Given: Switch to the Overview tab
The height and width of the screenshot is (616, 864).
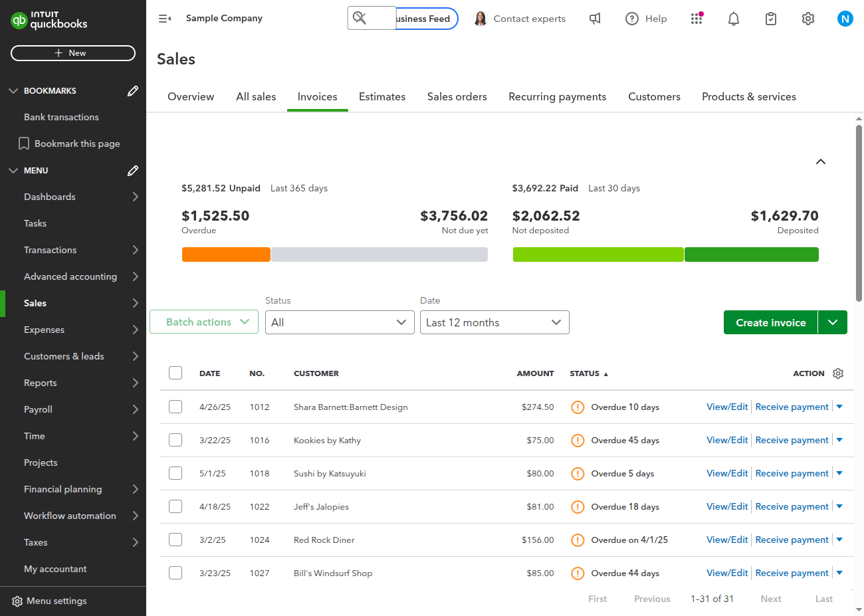Looking at the screenshot, I should [191, 97].
